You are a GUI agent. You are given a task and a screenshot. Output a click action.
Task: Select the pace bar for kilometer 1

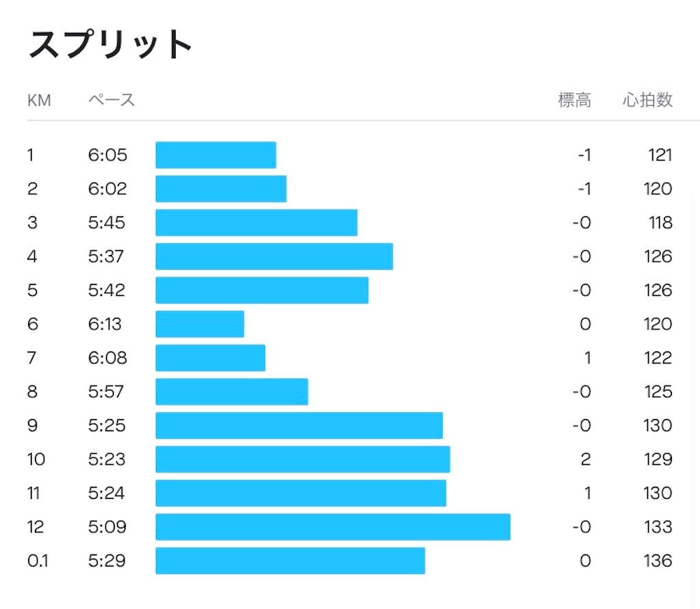pyautogui.click(x=216, y=155)
